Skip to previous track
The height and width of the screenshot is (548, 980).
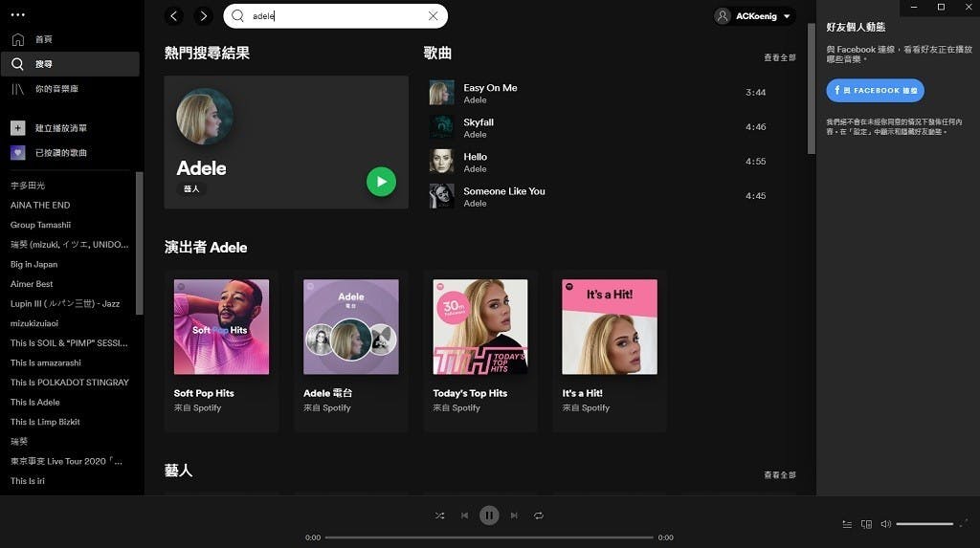464,515
